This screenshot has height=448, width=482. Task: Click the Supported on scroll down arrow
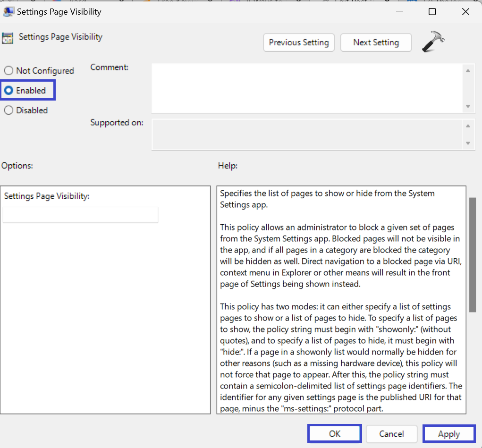click(468, 143)
